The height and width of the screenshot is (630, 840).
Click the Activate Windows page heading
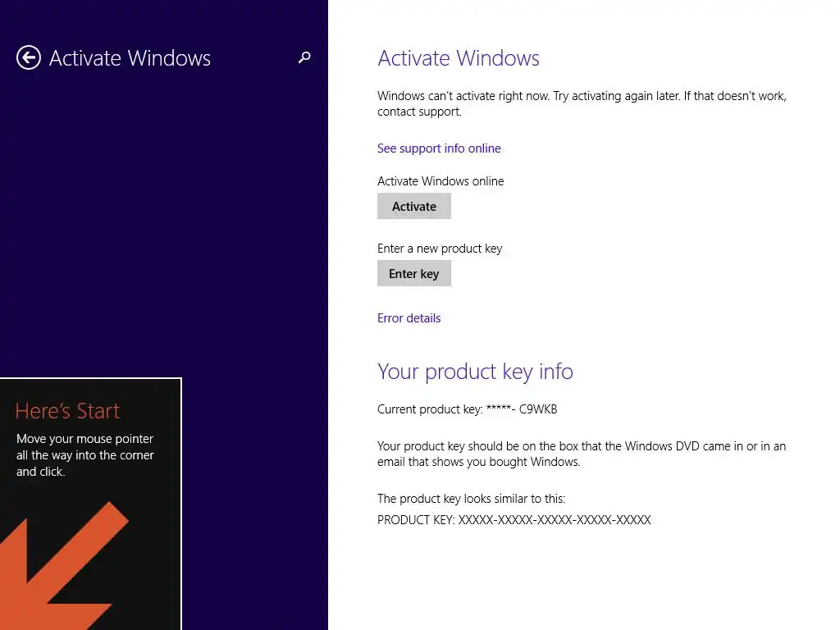pyautogui.click(x=459, y=58)
